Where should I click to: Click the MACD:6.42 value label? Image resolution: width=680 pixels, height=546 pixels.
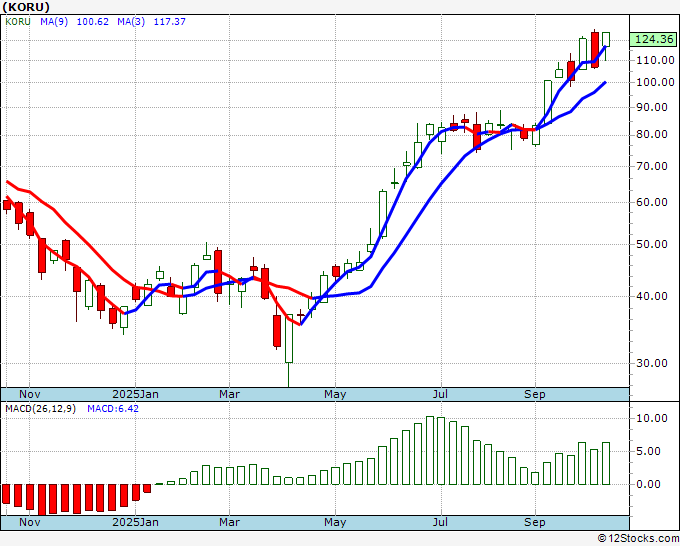(x=113, y=409)
